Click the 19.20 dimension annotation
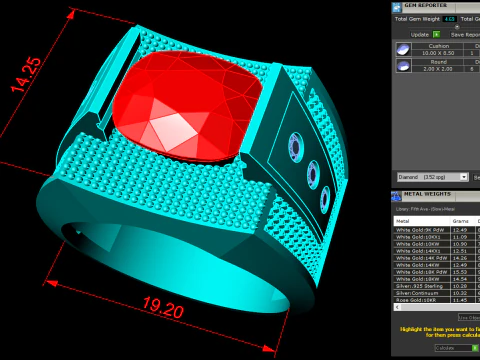The height and width of the screenshot is (360, 480). 163,308
